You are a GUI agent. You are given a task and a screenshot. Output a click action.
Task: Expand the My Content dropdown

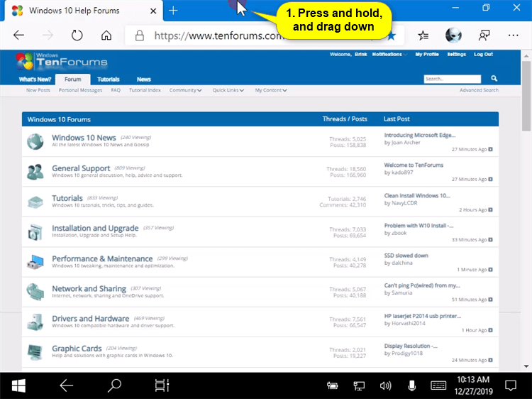point(271,90)
